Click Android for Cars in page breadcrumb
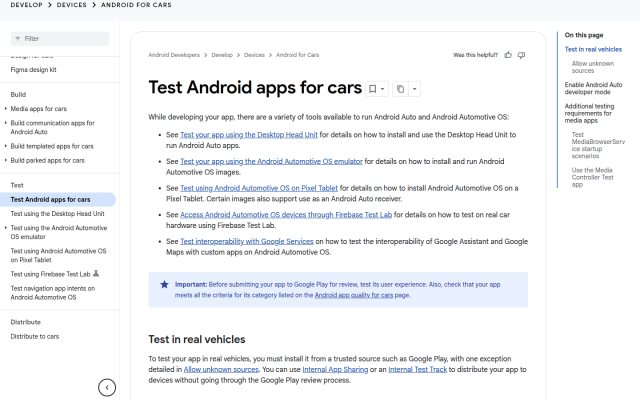This screenshot has width=640, height=400. click(x=298, y=55)
